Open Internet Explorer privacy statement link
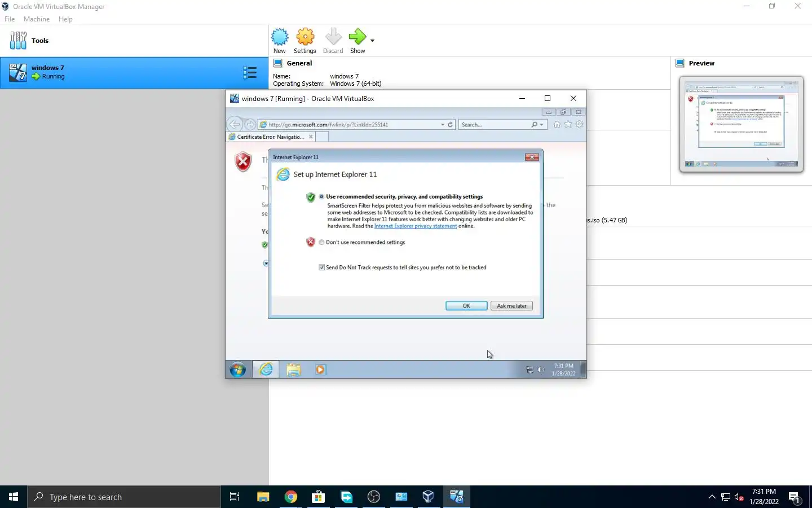 point(416,226)
